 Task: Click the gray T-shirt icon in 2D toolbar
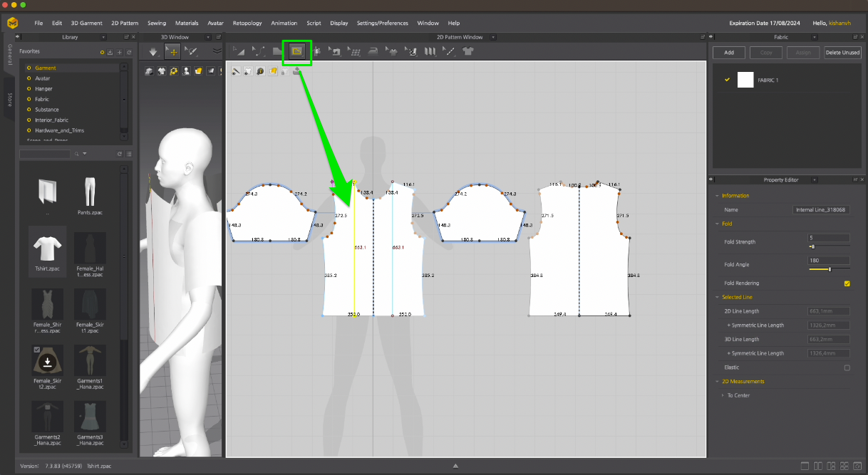coord(467,51)
